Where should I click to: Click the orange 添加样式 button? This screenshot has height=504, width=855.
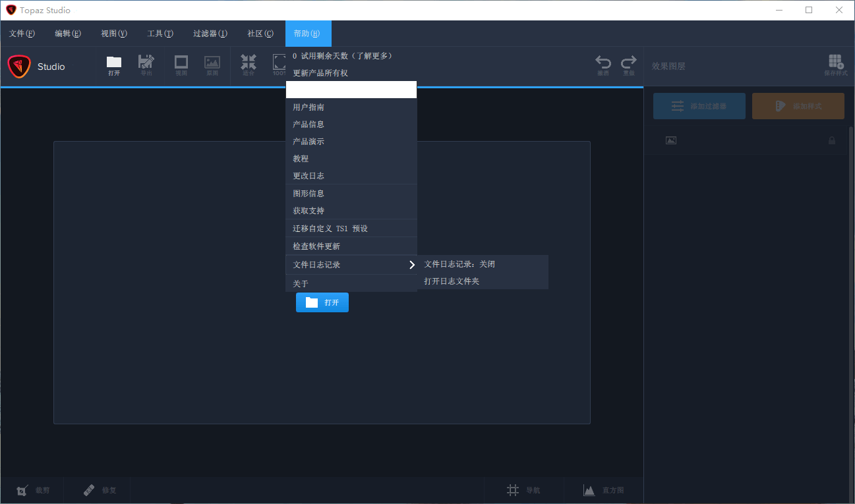(798, 106)
